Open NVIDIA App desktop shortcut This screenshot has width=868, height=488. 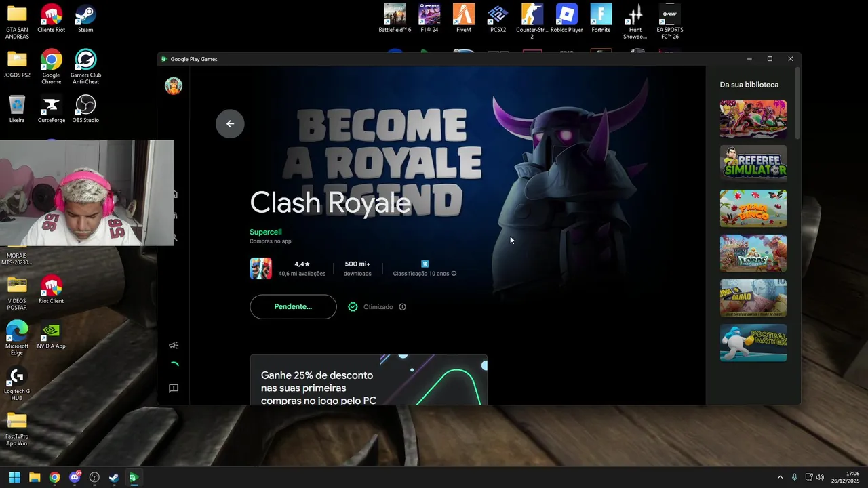click(x=51, y=335)
